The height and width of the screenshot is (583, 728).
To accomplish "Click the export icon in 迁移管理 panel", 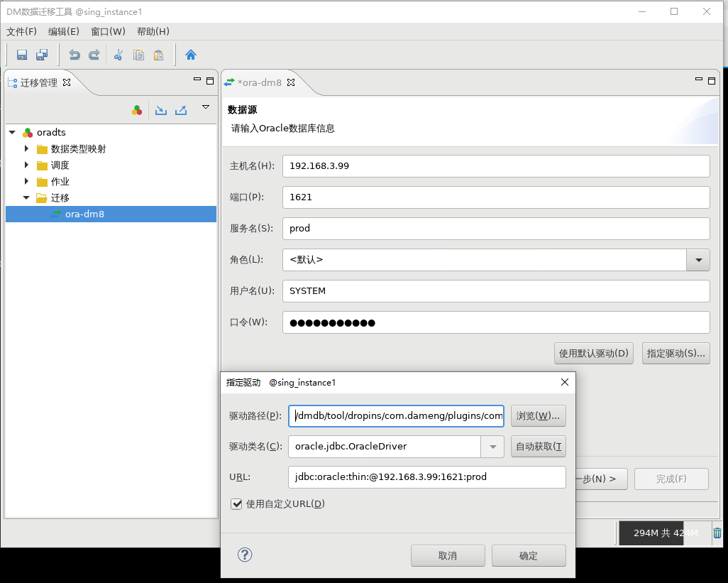I will click(x=181, y=111).
